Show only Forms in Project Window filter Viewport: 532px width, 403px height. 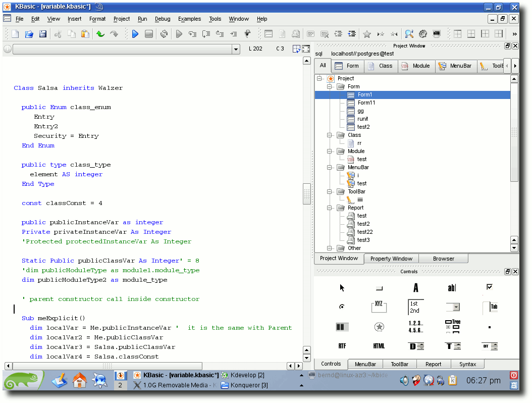click(x=347, y=66)
